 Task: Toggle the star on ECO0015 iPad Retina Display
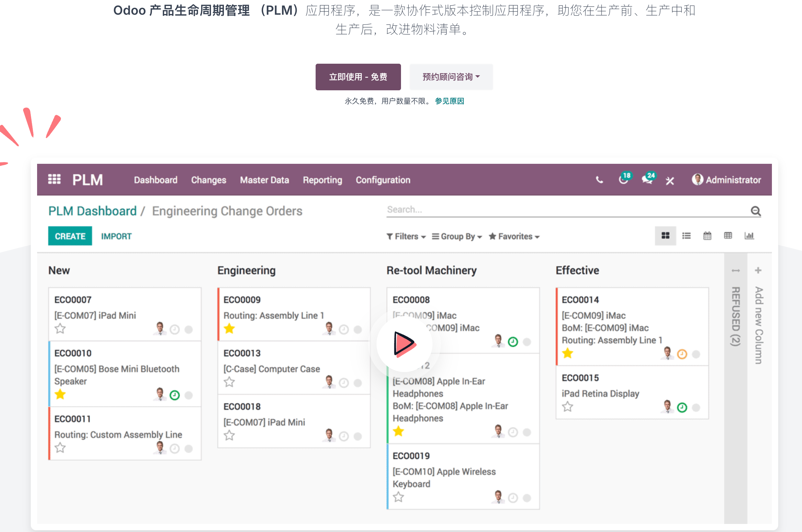(x=568, y=407)
